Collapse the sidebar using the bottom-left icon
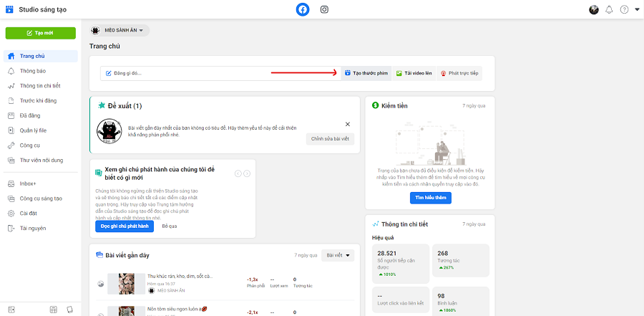 pyautogui.click(x=11, y=310)
